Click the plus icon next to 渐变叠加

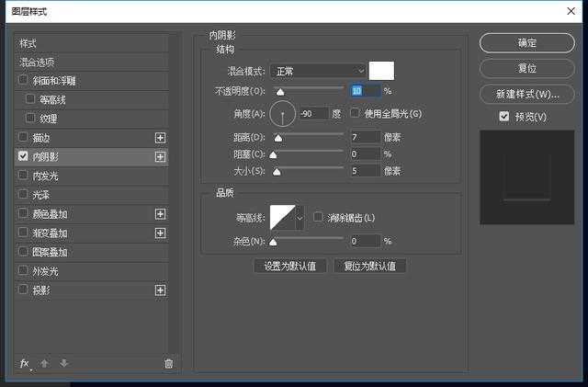161,233
